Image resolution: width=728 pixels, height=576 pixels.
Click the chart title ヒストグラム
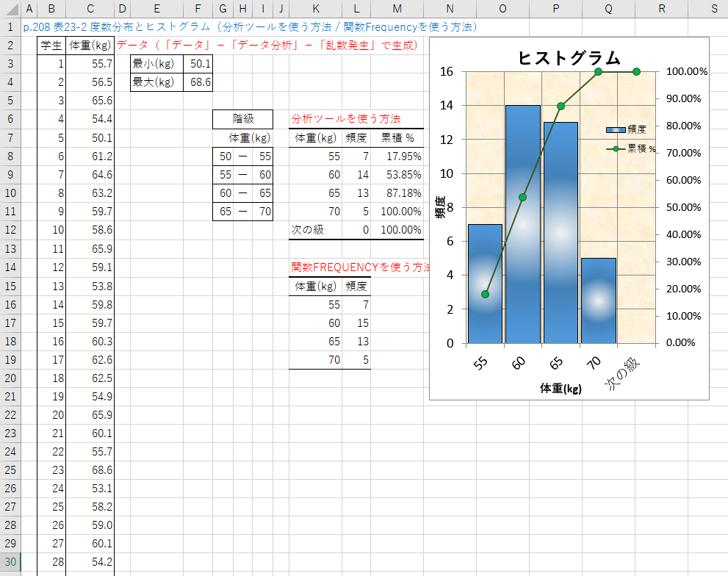point(569,59)
